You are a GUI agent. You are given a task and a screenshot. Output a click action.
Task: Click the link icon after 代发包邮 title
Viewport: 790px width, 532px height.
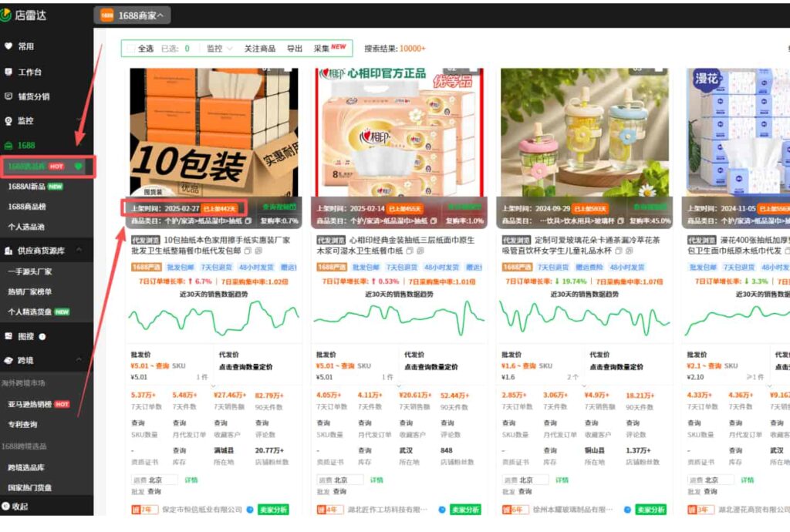point(258,251)
